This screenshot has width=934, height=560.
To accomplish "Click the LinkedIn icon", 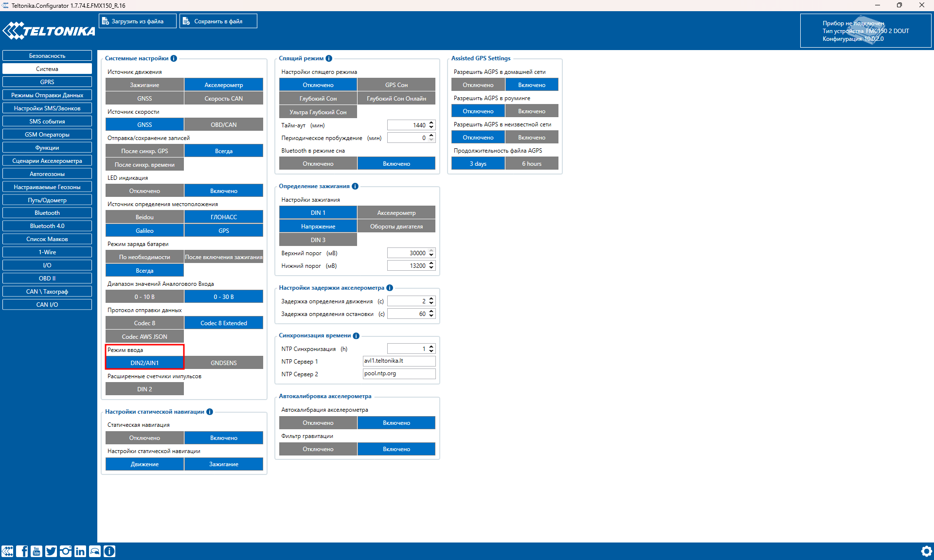I will 80,551.
